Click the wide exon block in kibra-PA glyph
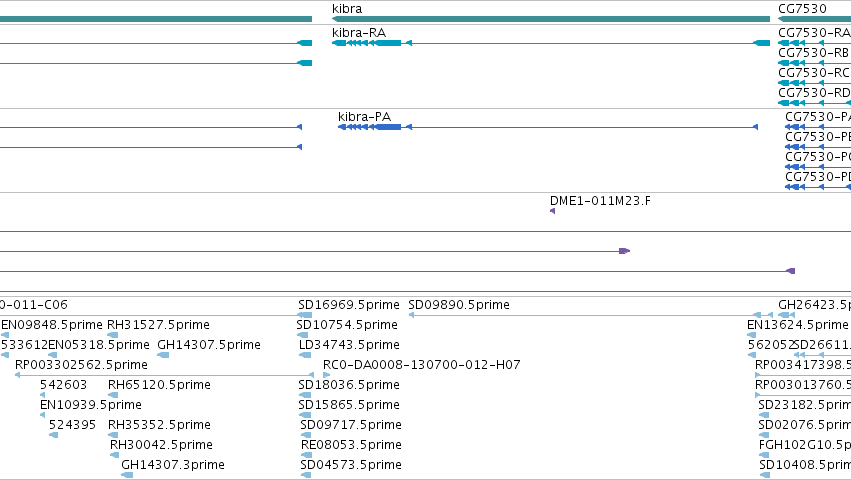Viewport: 851px width, 480px height. [x=389, y=127]
